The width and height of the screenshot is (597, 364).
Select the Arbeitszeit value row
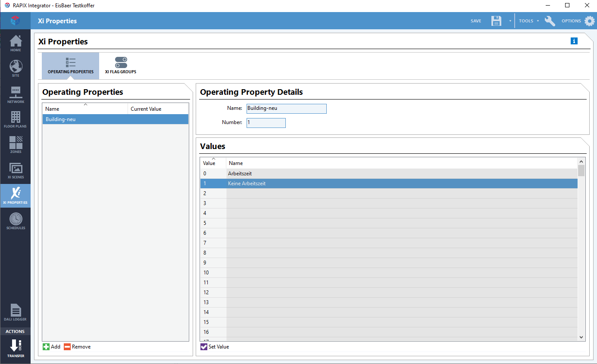389,174
